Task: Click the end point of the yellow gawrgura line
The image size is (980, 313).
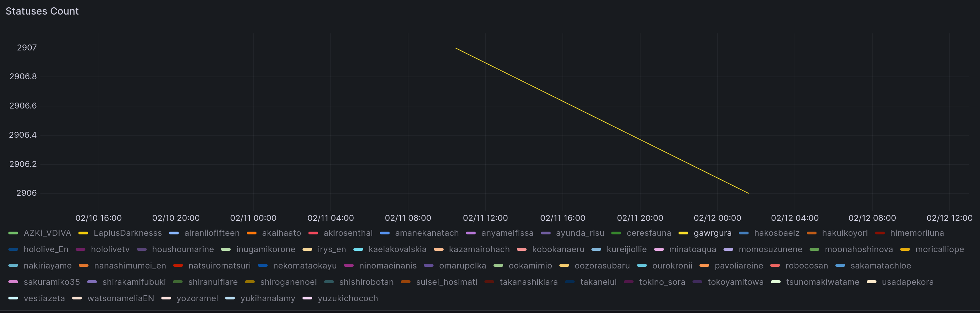Action: (748, 193)
